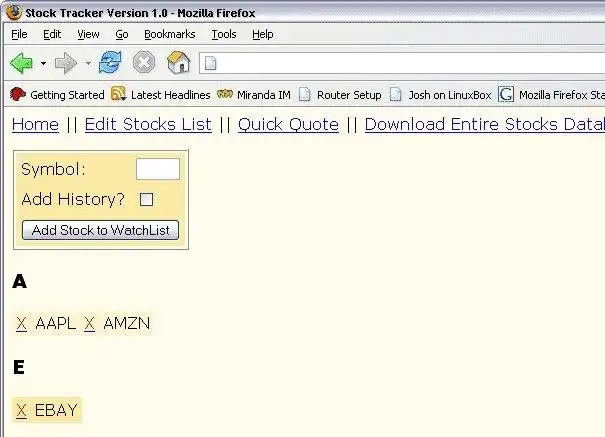This screenshot has width=605, height=437.
Task: Open the Forward history dropdown arrow
Action: (88, 63)
